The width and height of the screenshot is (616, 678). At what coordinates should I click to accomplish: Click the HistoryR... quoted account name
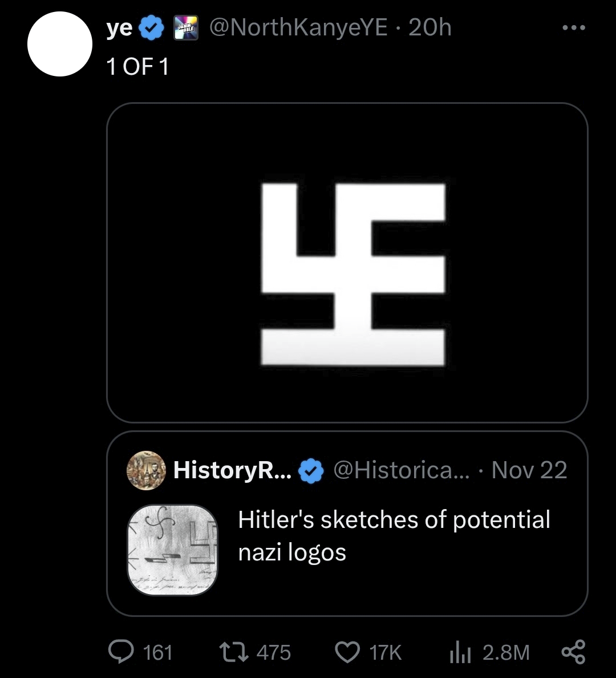click(232, 470)
